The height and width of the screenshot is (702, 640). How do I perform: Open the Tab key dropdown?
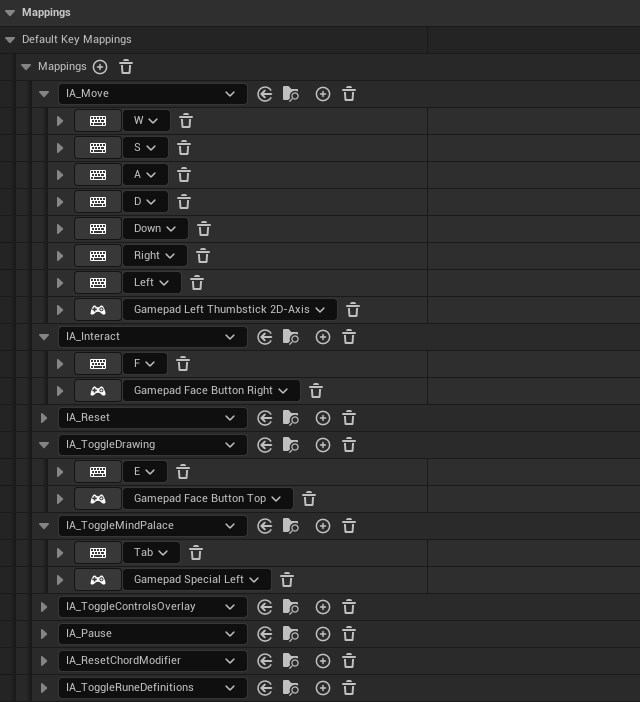(x=151, y=553)
